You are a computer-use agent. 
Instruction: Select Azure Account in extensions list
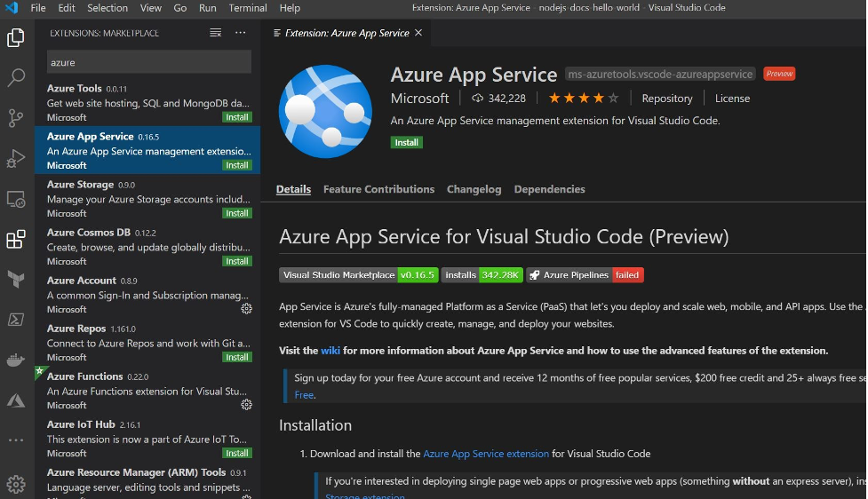[x=147, y=294]
